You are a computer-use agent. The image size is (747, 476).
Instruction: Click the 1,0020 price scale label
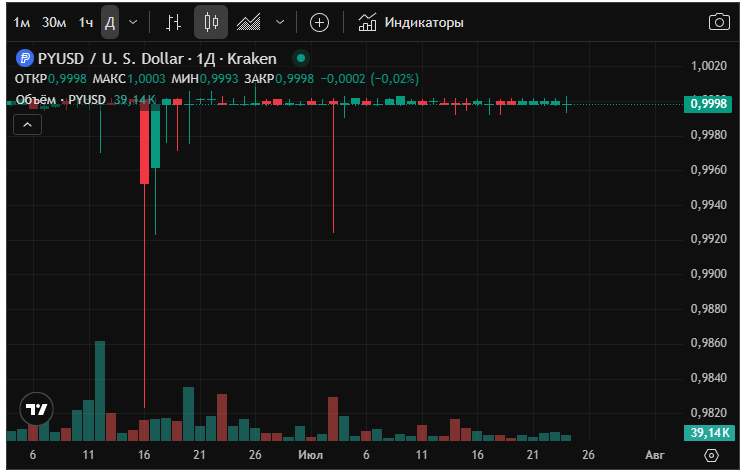709,66
